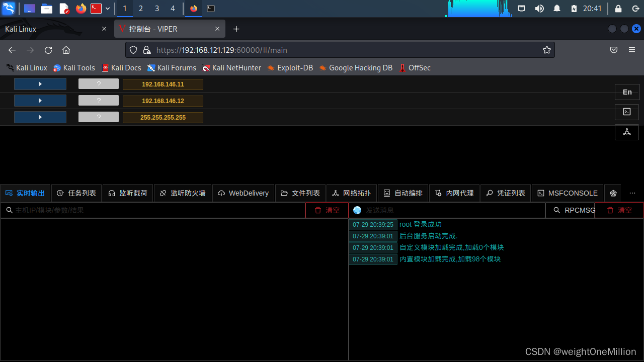Expand the row for host 192.168.146.12
The image size is (644, 362).
point(40,101)
